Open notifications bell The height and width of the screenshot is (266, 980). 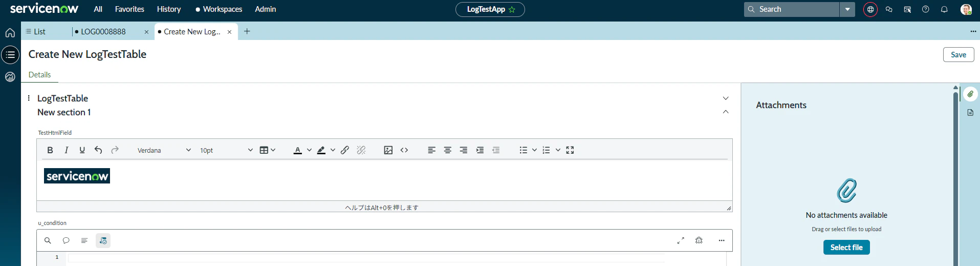944,9
